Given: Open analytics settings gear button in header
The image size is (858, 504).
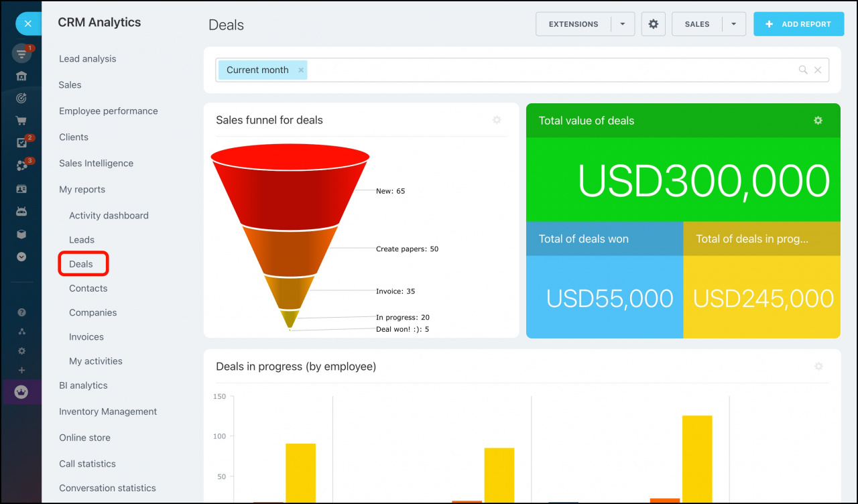Looking at the screenshot, I should point(653,24).
